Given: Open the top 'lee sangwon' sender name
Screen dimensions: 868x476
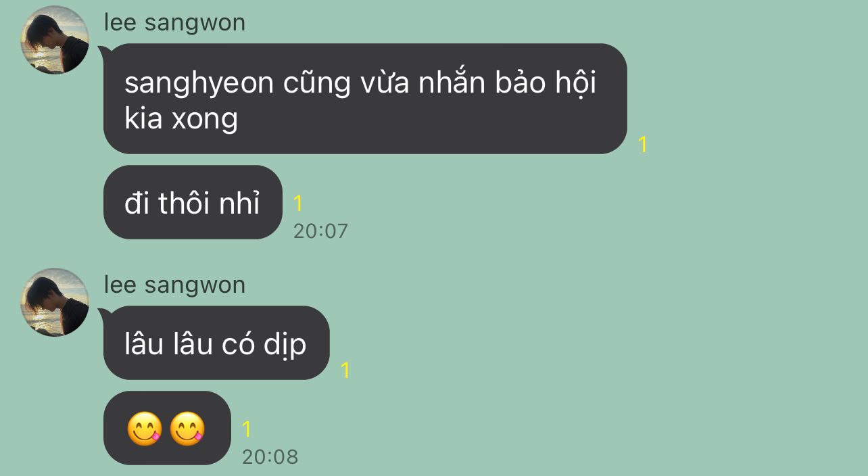Looking at the screenshot, I should coord(174,22).
